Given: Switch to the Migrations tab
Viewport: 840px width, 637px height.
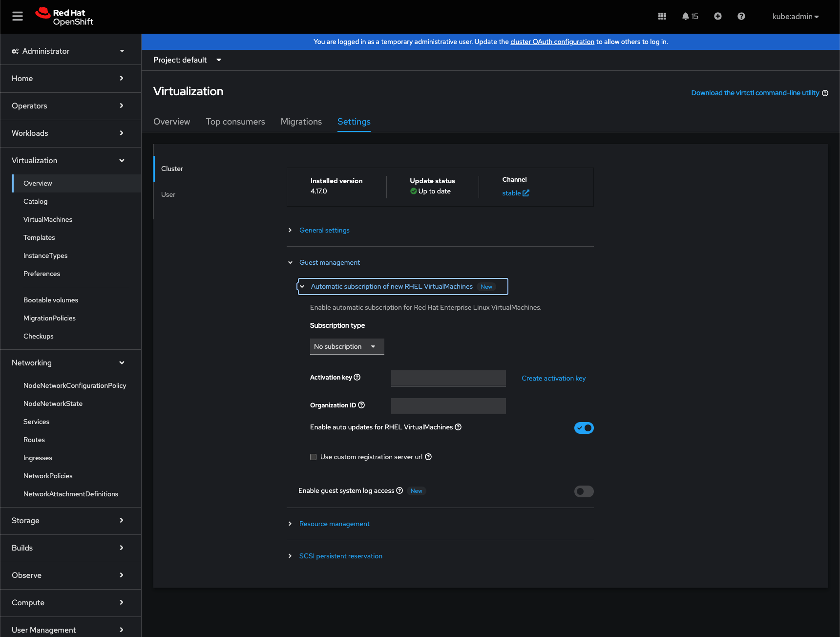Looking at the screenshot, I should click(301, 122).
